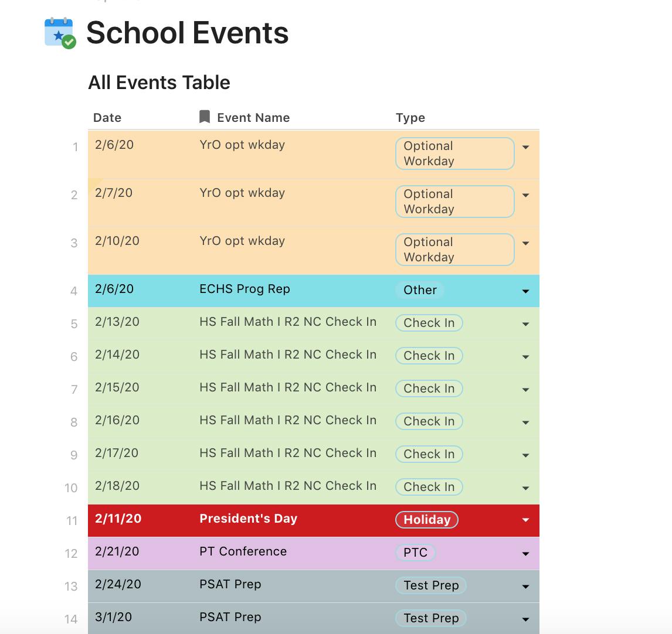Select the Check In tag for 2/17/20
The width and height of the screenshot is (672, 634).
pyautogui.click(x=429, y=454)
